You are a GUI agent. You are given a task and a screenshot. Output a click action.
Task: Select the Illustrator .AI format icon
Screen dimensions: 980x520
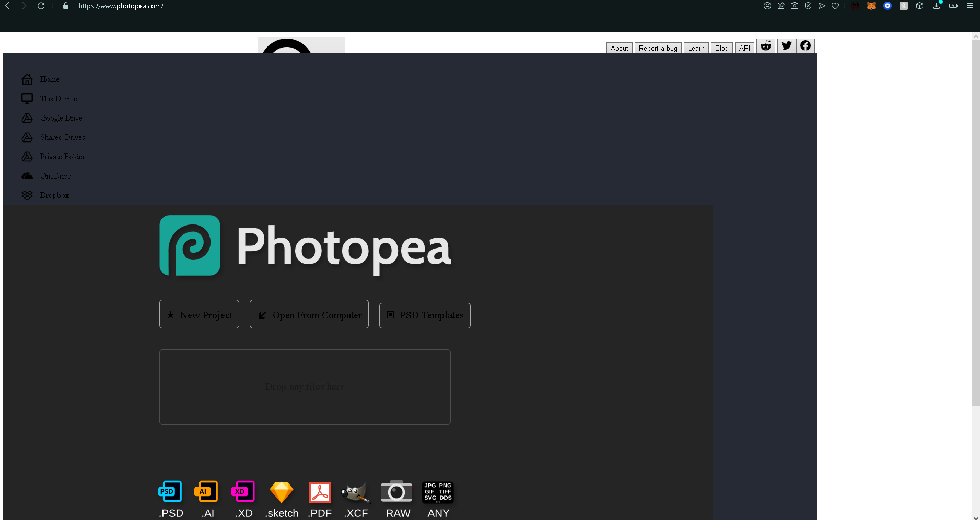point(206,491)
